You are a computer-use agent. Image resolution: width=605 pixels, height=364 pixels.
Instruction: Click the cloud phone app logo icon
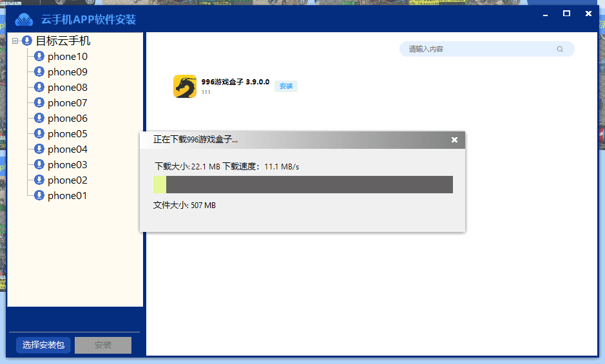click(24, 19)
